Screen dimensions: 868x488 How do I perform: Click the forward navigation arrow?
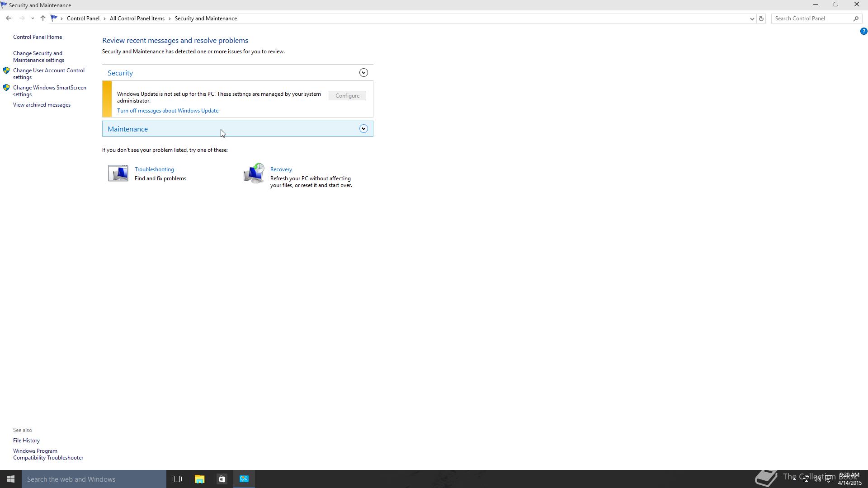pyautogui.click(x=22, y=19)
